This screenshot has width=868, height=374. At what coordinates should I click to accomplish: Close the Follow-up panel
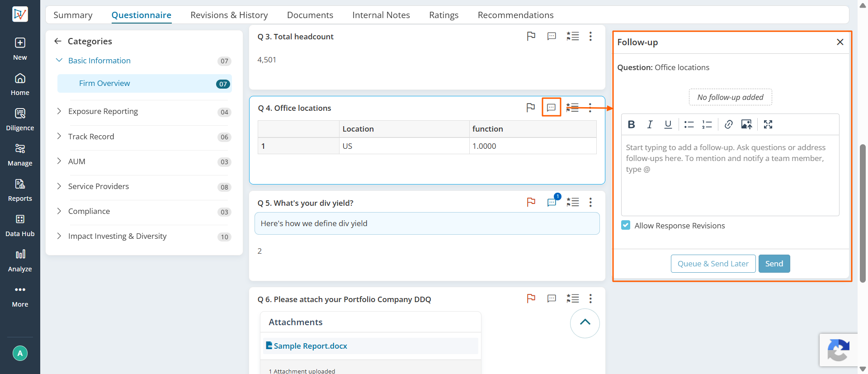click(840, 42)
